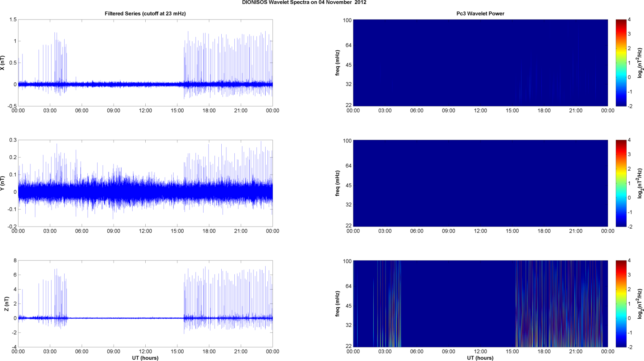Select the 'Filtered Series (cutoff at 23 mHz)' heading
644x361 pixels.
click(145, 14)
